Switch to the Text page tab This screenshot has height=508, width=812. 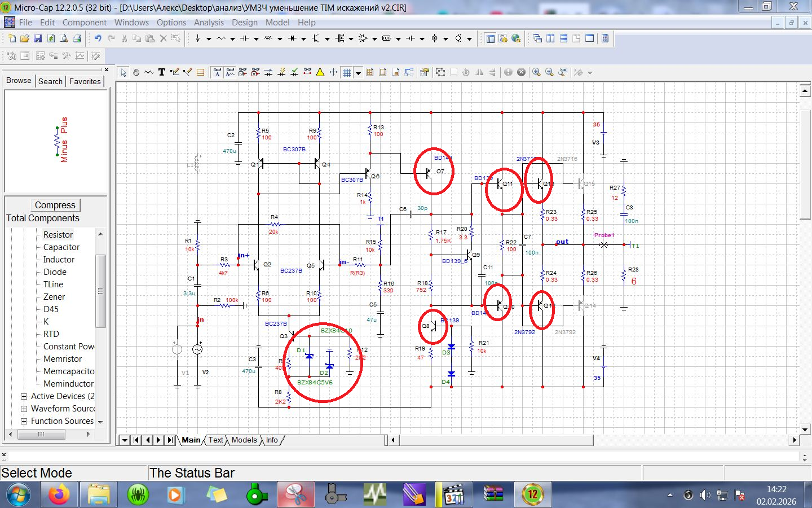(216, 440)
